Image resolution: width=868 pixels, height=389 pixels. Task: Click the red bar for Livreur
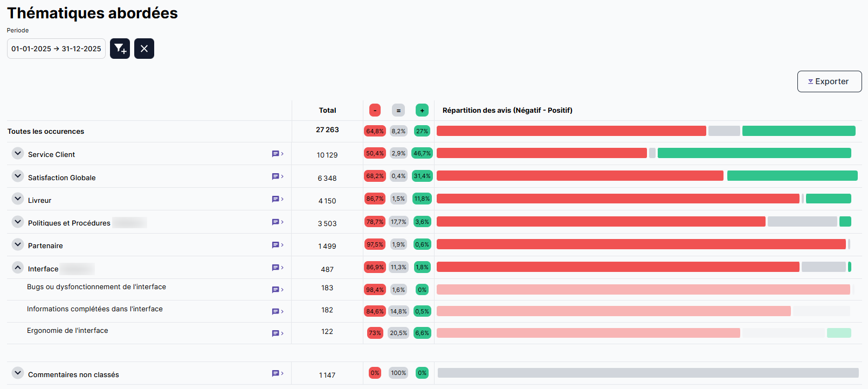point(617,199)
